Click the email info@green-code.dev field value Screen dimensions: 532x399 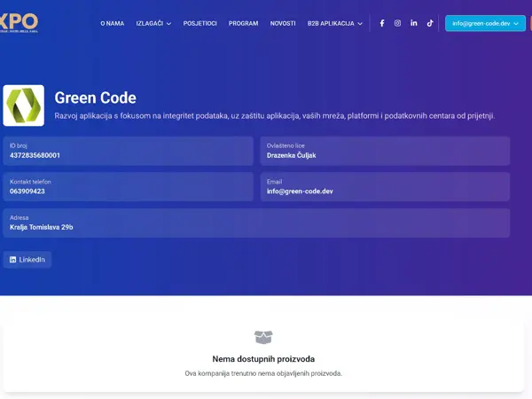click(x=300, y=192)
